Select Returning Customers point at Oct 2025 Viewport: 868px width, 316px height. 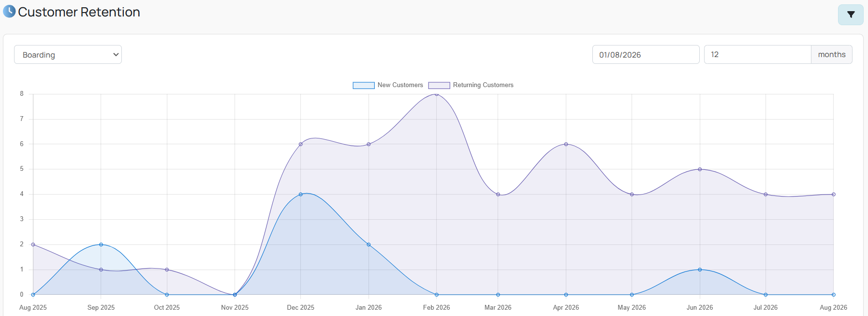tap(167, 270)
